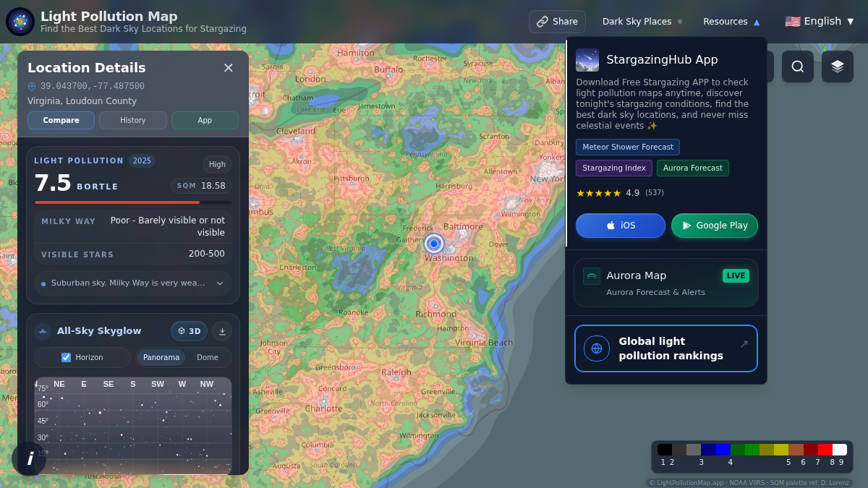Switch to the App tab

(x=205, y=120)
